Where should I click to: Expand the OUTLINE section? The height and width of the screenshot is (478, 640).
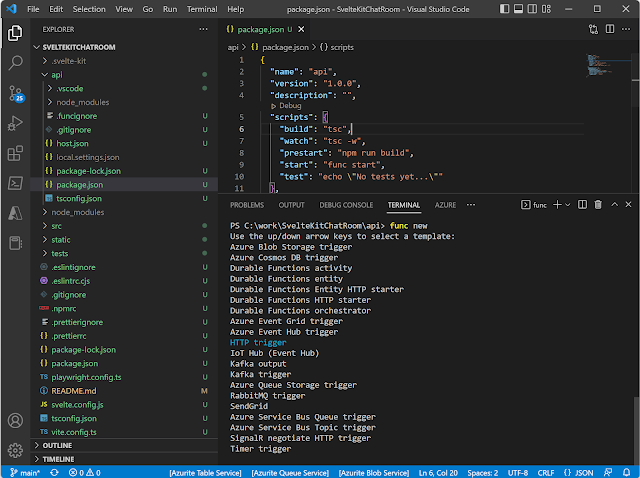57,445
